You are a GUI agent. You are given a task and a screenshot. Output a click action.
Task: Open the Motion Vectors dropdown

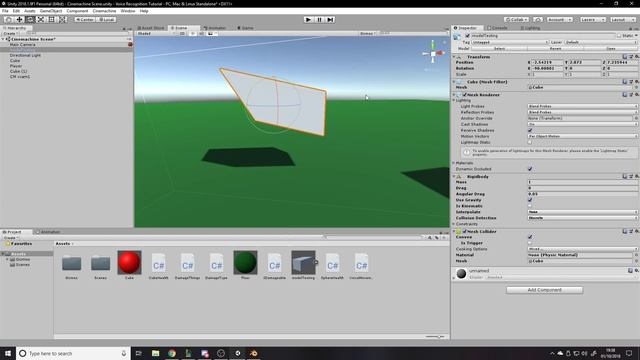point(582,136)
